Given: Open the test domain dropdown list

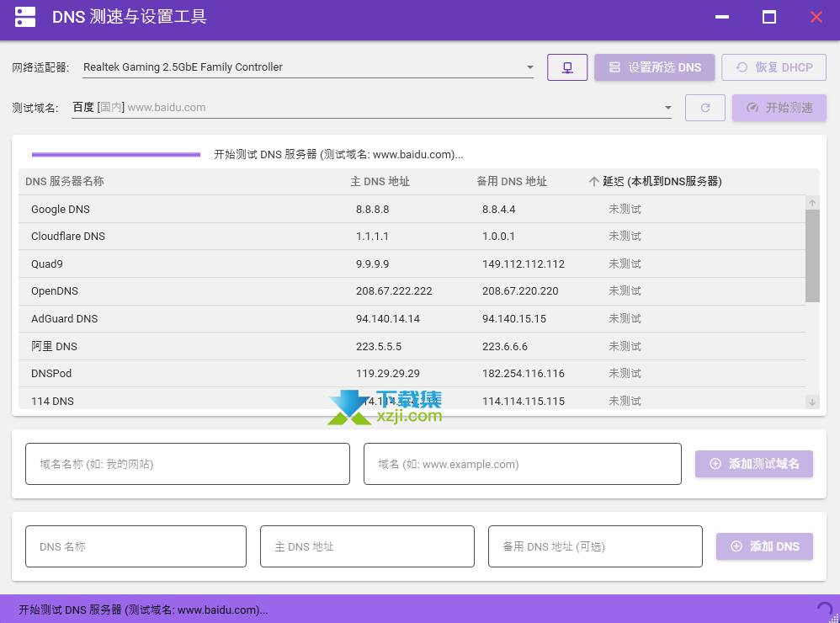Looking at the screenshot, I should click(x=667, y=108).
